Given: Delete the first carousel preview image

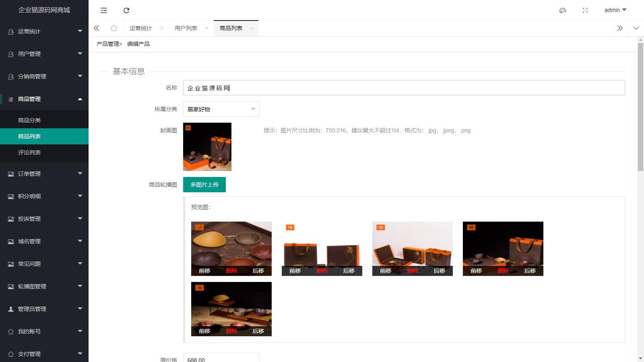Looking at the screenshot, I should click(x=231, y=271).
